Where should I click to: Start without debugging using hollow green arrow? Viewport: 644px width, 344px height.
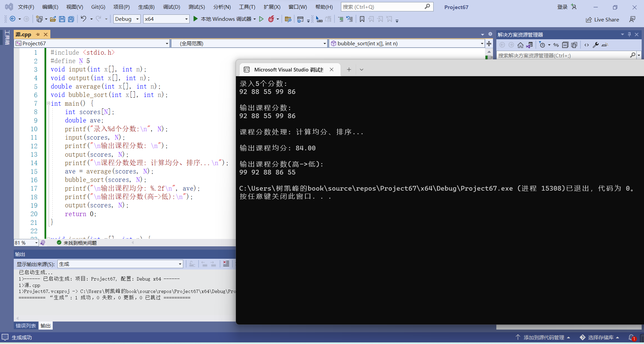click(x=261, y=19)
